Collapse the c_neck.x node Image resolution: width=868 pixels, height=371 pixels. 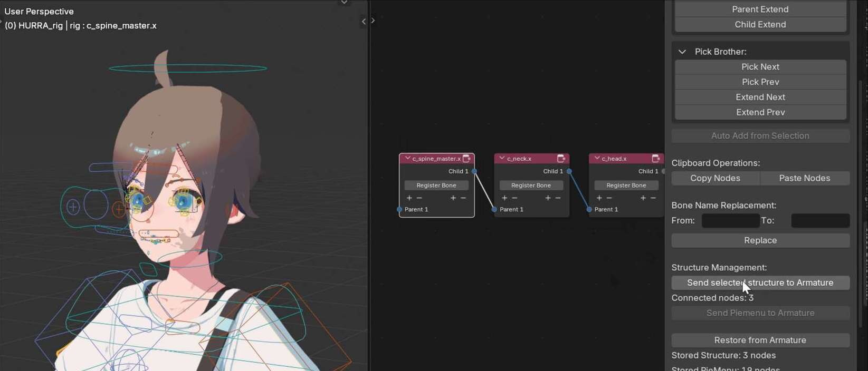[502, 158]
